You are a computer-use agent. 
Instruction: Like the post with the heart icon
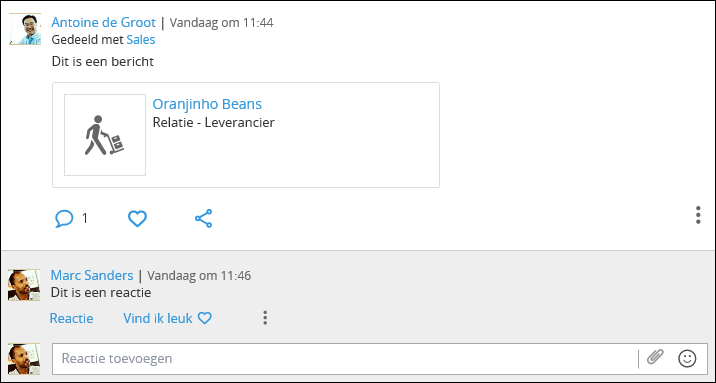pyautogui.click(x=137, y=219)
